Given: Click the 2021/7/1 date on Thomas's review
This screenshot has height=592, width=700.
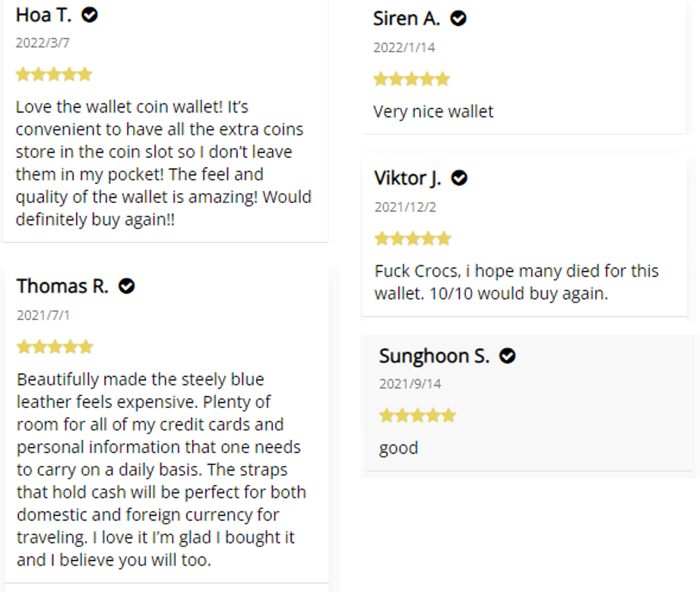Looking at the screenshot, I should pyautogui.click(x=43, y=315).
